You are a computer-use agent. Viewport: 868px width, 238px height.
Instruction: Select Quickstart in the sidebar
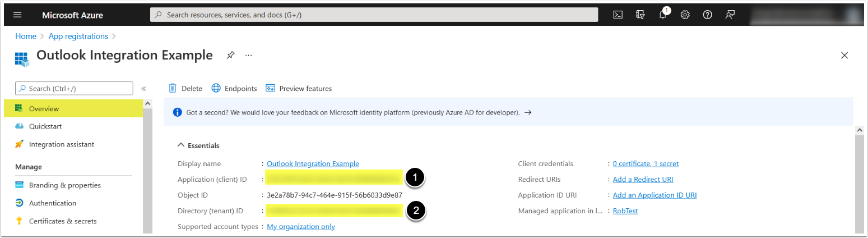[x=45, y=126]
